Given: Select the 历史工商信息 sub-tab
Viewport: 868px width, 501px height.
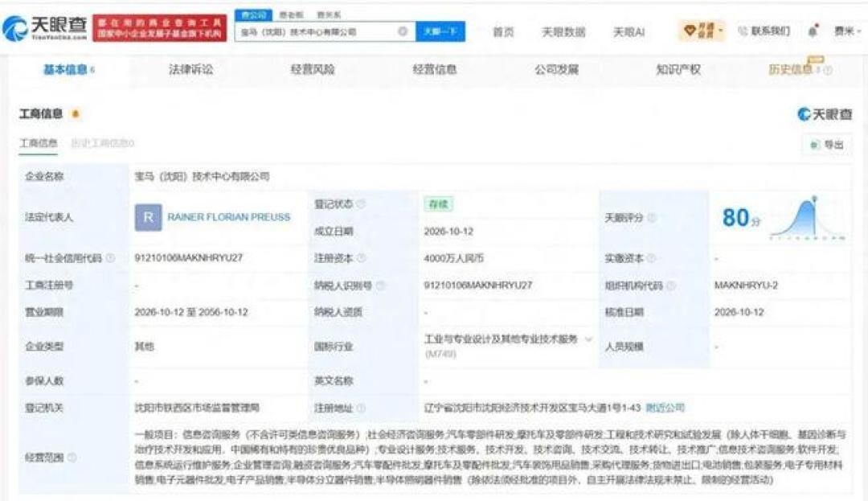Looking at the screenshot, I should coord(102,143).
